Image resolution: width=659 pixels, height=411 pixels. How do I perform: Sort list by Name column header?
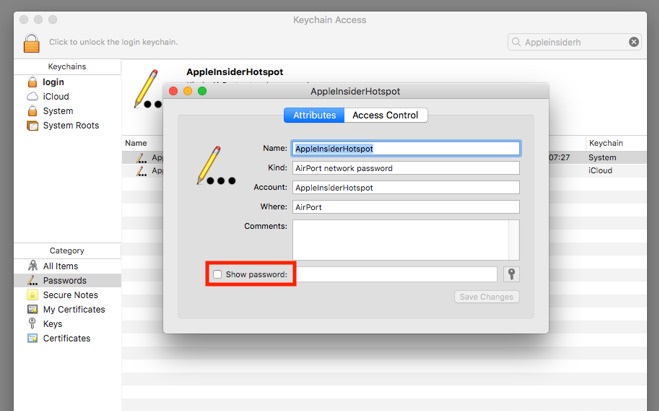136,143
